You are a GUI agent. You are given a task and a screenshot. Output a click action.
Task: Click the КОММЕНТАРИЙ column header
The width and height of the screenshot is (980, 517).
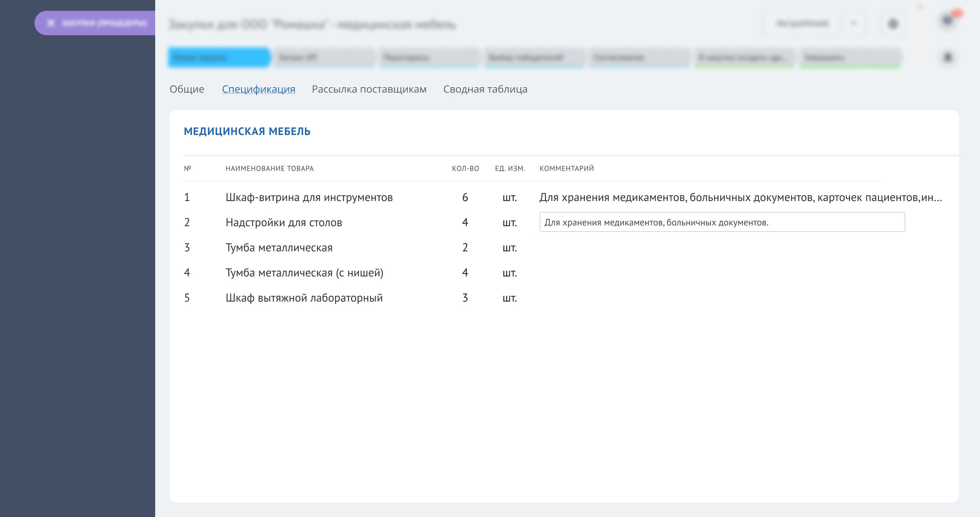(x=567, y=168)
